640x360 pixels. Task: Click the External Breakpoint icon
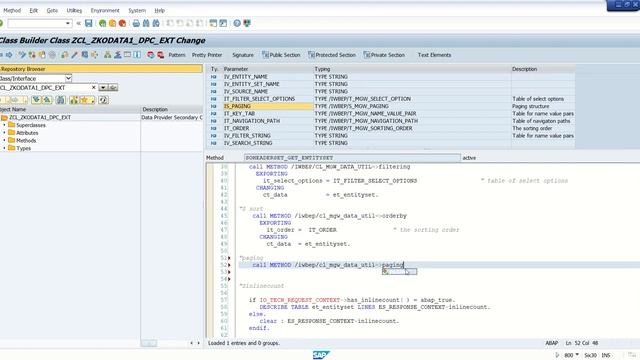point(160,55)
